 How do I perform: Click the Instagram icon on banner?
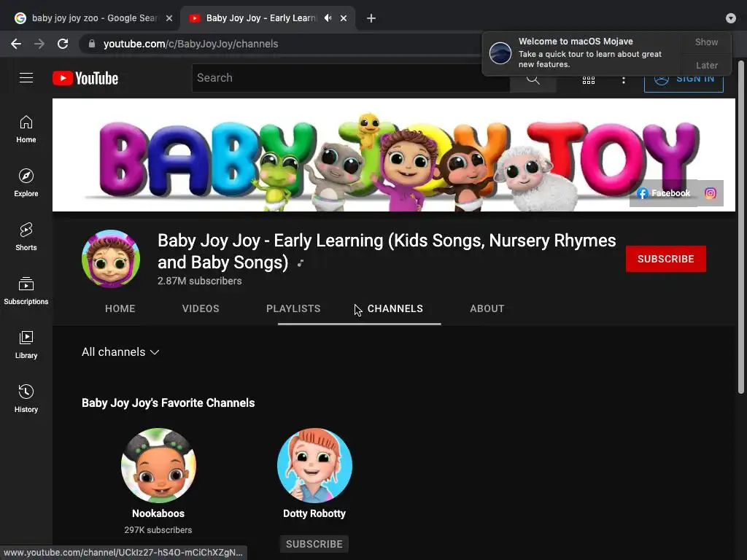pyautogui.click(x=711, y=192)
